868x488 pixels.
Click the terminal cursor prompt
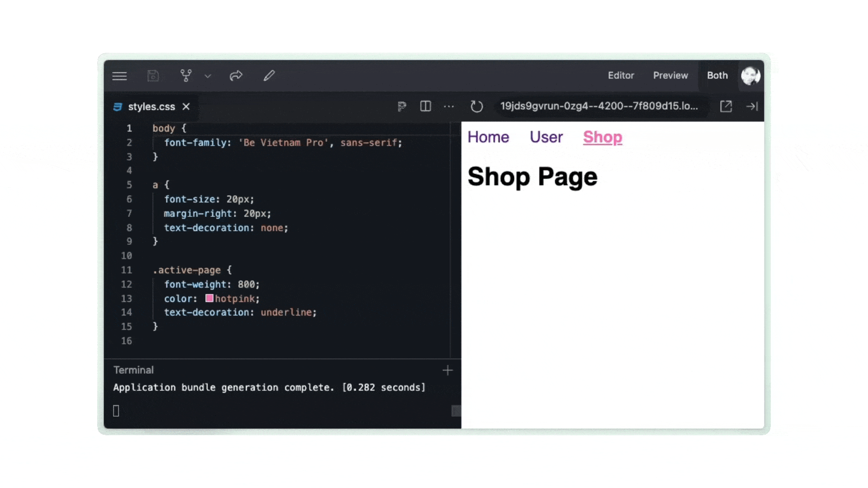[116, 411]
